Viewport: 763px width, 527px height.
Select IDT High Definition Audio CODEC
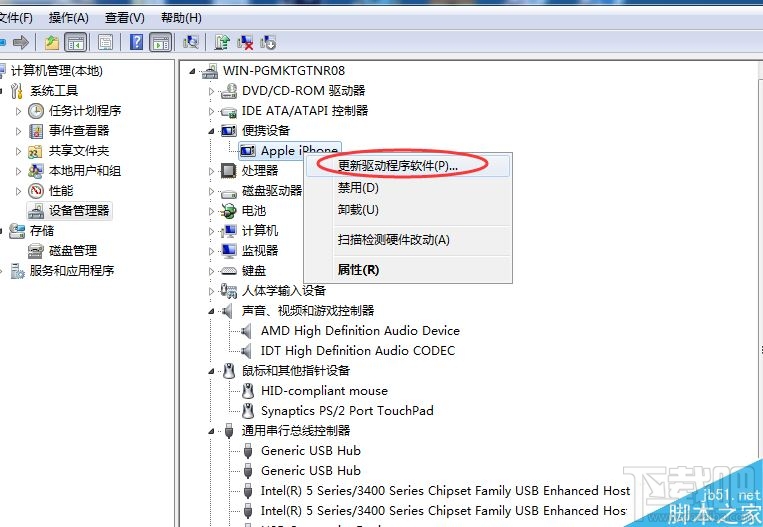click(x=358, y=351)
